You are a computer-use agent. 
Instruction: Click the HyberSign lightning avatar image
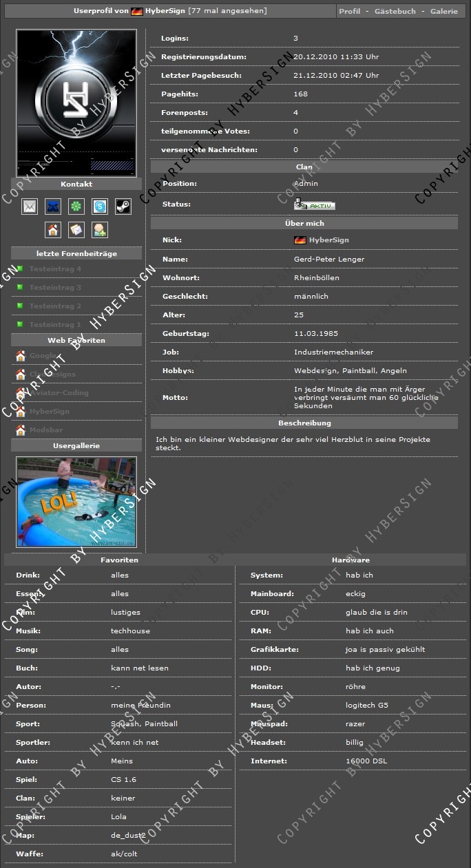click(76, 103)
